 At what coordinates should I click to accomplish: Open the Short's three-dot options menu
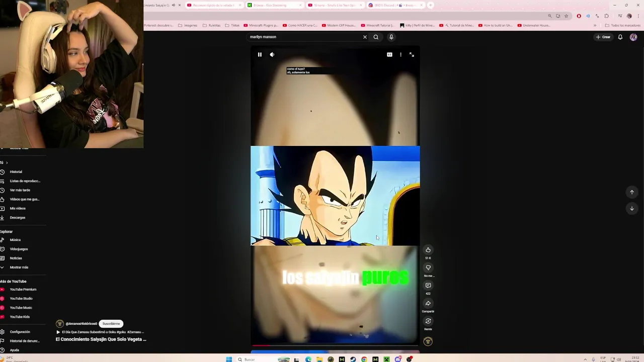(x=400, y=54)
